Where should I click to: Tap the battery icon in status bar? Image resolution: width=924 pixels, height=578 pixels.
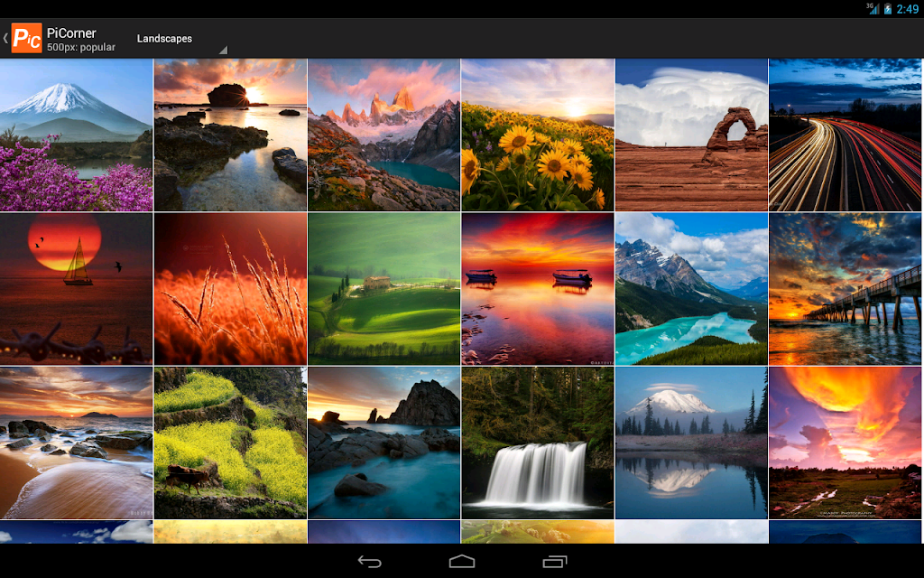[x=888, y=9]
